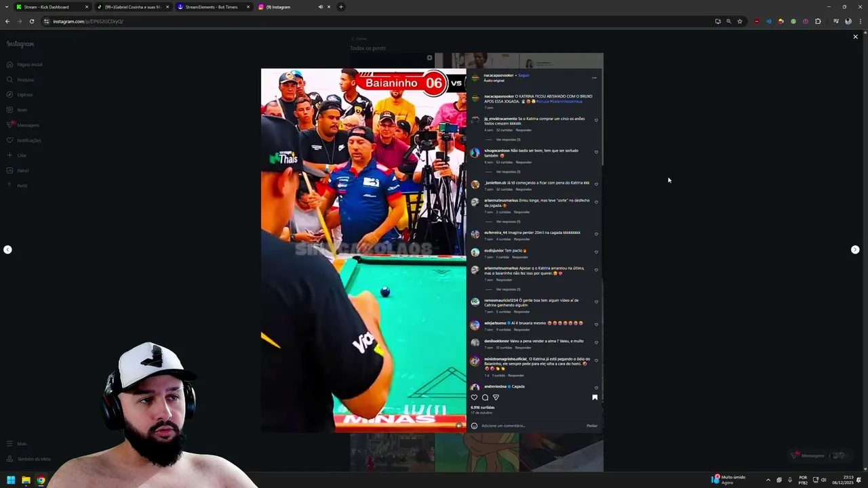The width and height of the screenshot is (868, 488).
Task: Open the #sinuca hashtag link
Action: click(x=542, y=101)
